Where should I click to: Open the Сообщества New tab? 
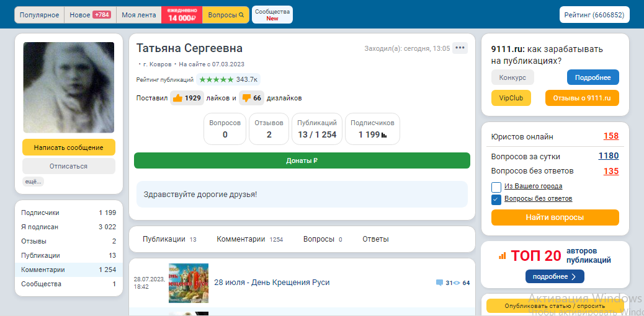coord(272,15)
